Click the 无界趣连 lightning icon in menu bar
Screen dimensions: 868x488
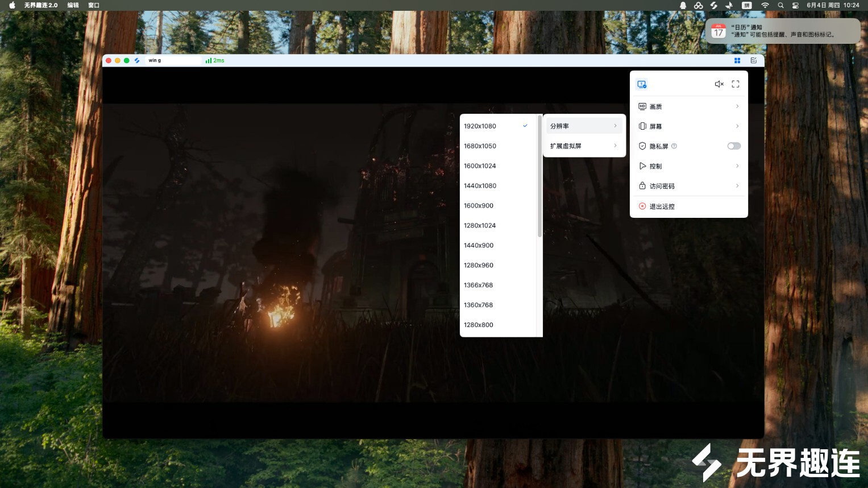pyautogui.click(x=714, y=5)
